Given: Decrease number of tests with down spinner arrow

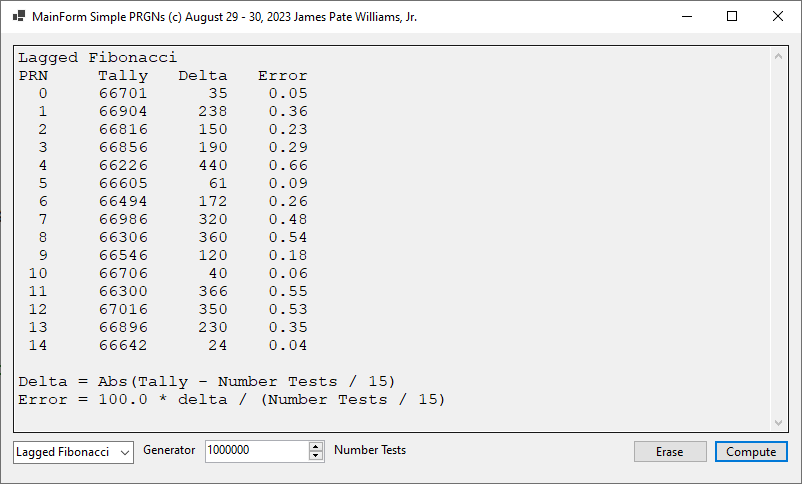Looking at the screenshot, I should coord(317,456).
